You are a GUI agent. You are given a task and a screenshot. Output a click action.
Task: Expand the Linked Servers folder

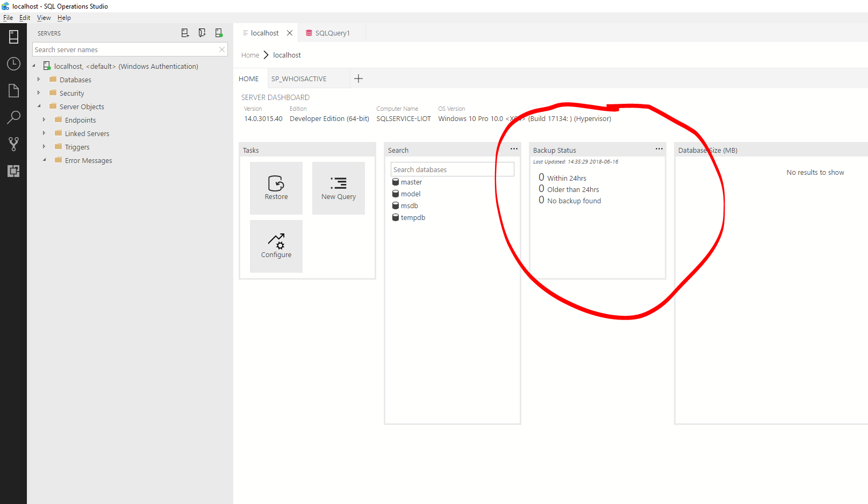(x=44, y=133)
